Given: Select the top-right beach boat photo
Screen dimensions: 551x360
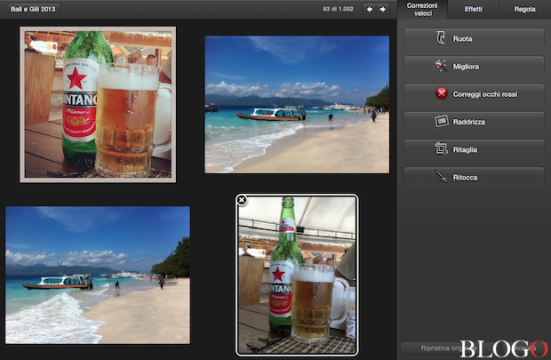Looking at the screenshot, I should [297, 104].
